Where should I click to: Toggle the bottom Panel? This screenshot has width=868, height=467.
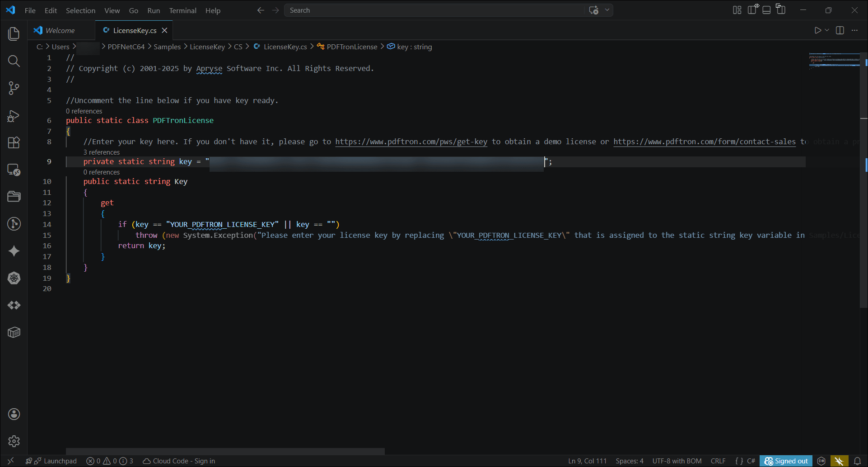[x=766, y=10]
